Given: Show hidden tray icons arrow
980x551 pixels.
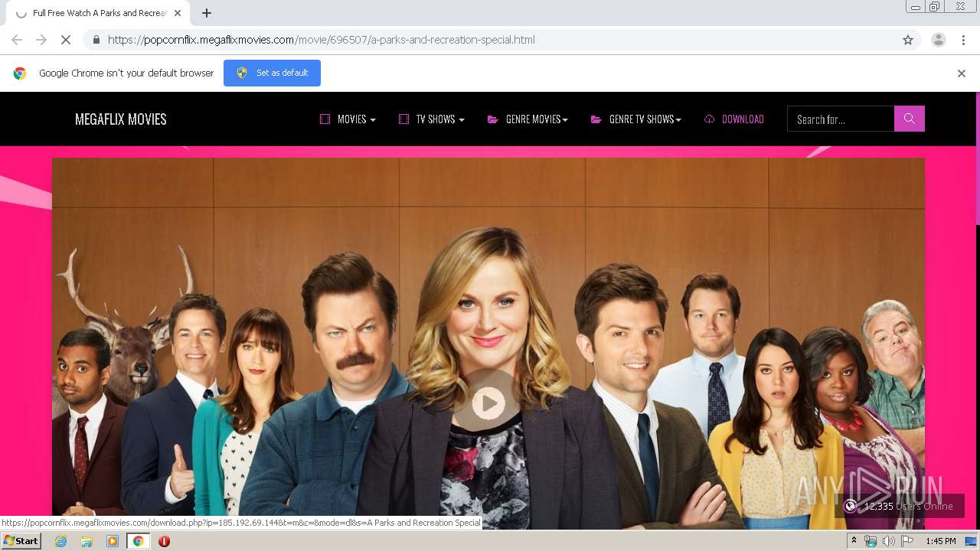Looking at the screenshot, I should tap(854, 541).
